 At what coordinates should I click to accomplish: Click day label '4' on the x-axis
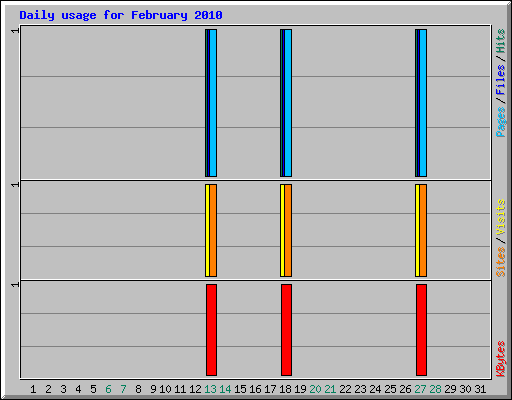click(x=78, y=389)
